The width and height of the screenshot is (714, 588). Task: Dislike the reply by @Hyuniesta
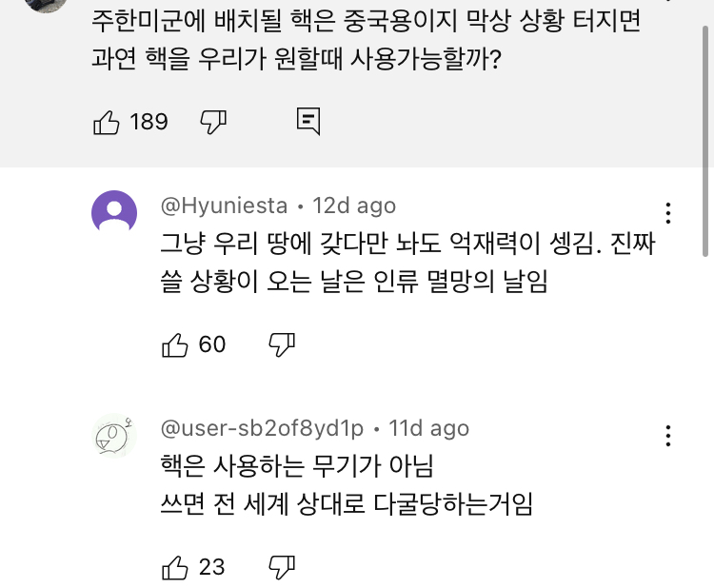coord(282,343)
